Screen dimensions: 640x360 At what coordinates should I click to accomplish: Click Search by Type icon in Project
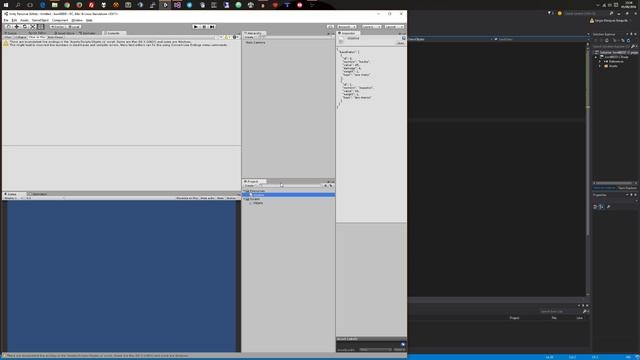click(x=326, y=185)
